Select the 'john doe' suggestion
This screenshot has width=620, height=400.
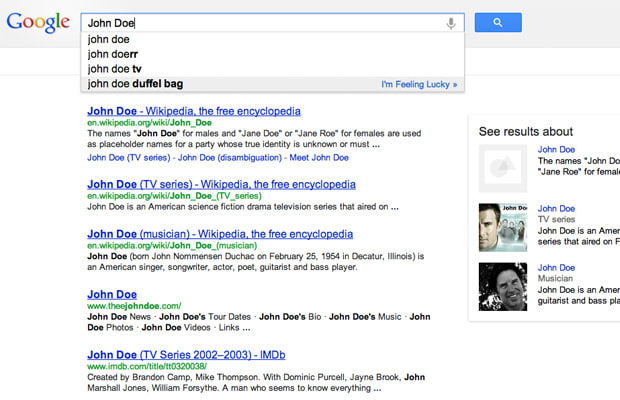pos(272,40)
